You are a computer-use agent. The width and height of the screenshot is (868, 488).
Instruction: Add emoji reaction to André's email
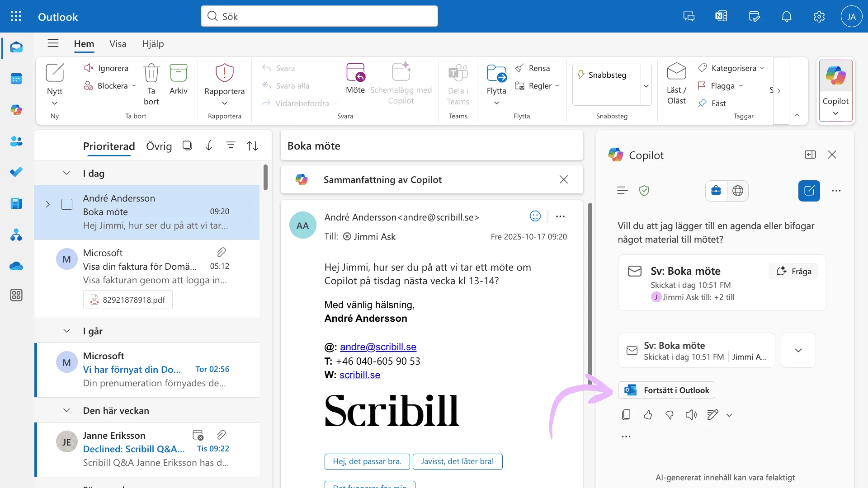click(x=535, y=216)
